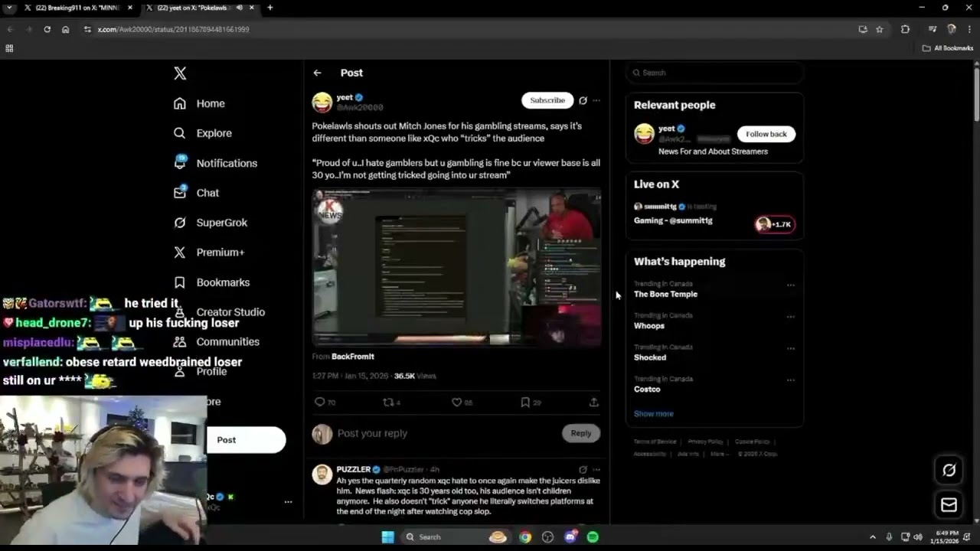Open more options on yeet's post
The width and height of the screenshot is (980, 551).
point(596,100)
